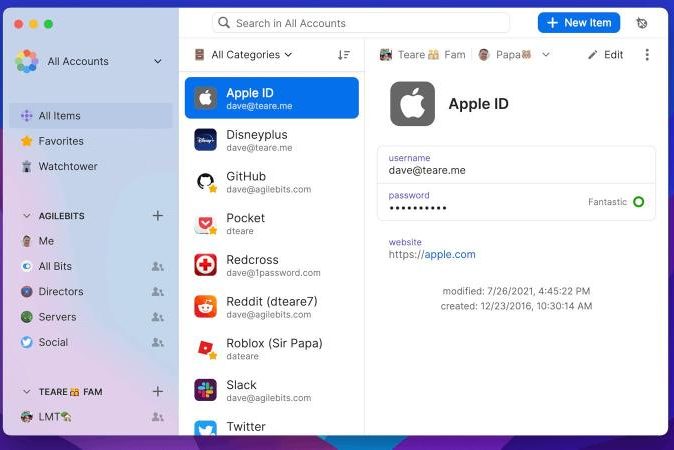Open the All Categories filter dropdown
The width and height of the screenshot is (674, 450).
(x=244, y=55)
